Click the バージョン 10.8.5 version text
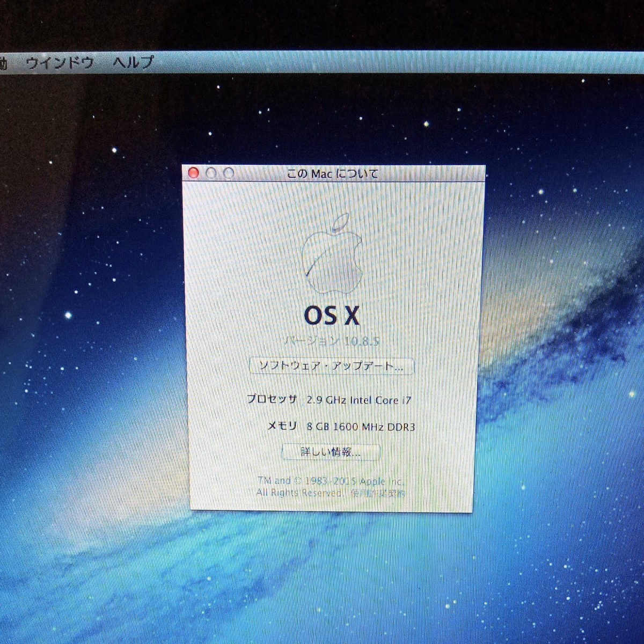This screenshot has width=644, height=644. pos(332,341)
